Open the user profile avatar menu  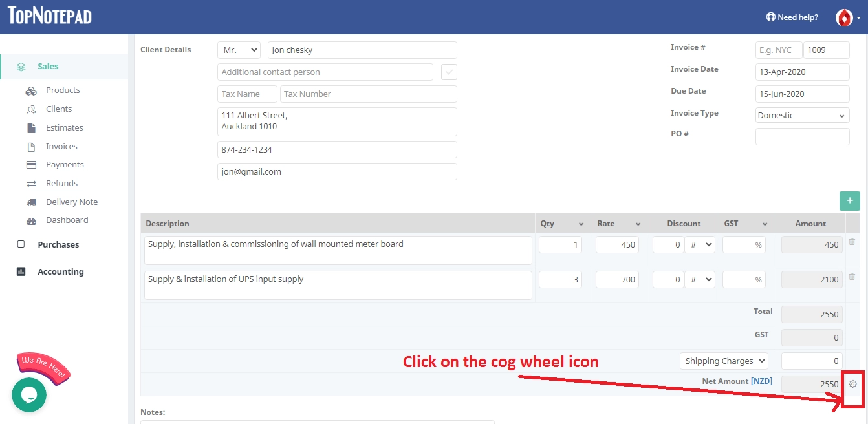coord(847,17)
